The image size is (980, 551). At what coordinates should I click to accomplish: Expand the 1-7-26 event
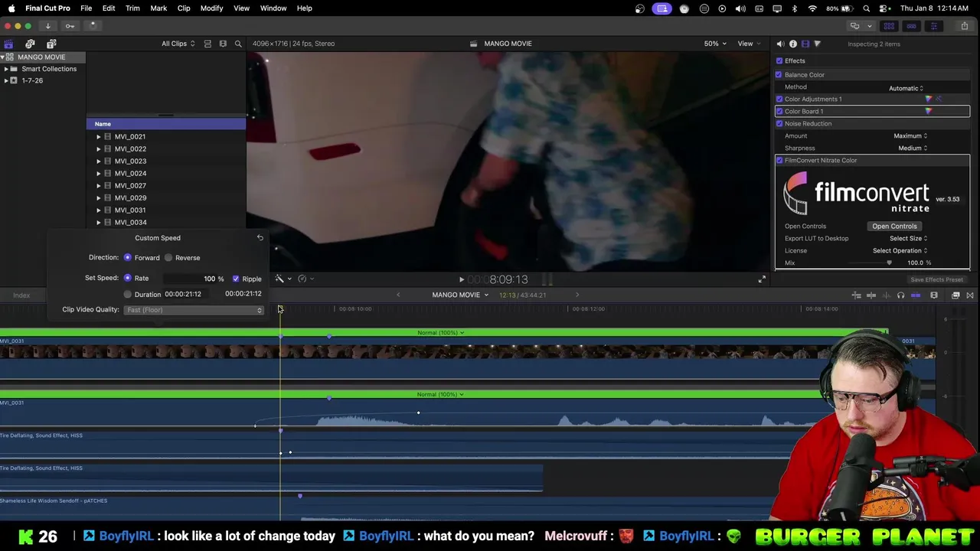pos(6,80)
